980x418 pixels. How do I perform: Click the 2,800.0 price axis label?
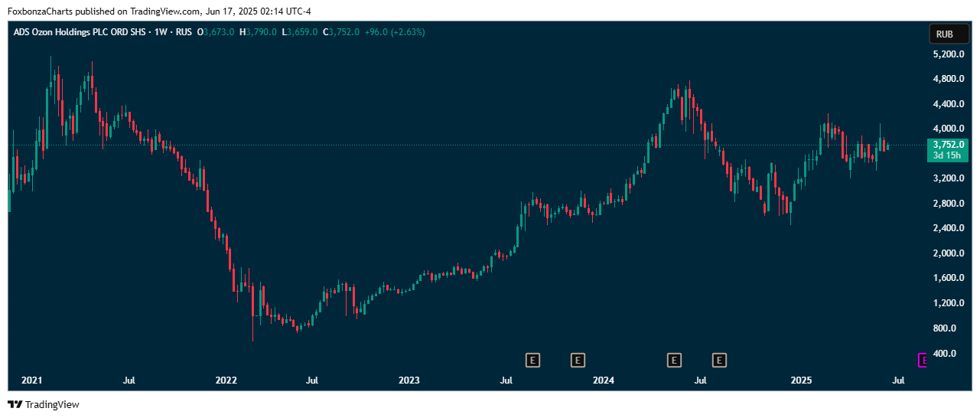948,204
